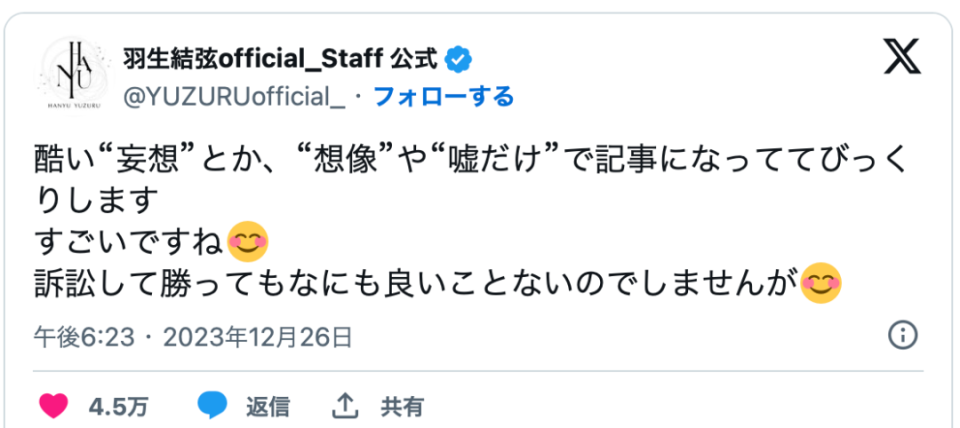Open the Hanyu Yuzuru profile avatar
This screenshot has height=428, width=960.
click(x=75, y=75)
